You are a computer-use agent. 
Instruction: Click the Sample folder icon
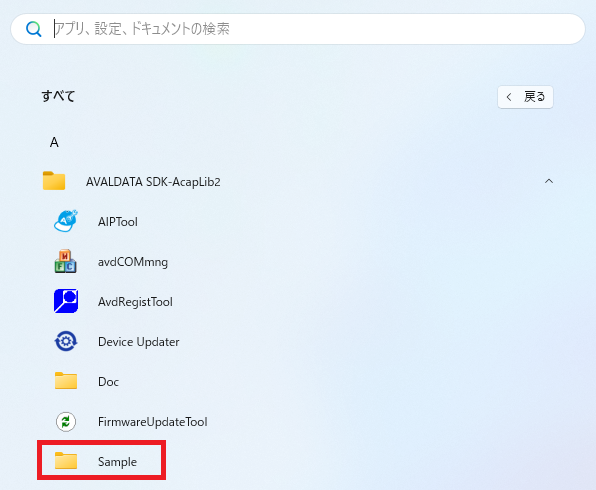pyautogui.click(x=66, y=460)
